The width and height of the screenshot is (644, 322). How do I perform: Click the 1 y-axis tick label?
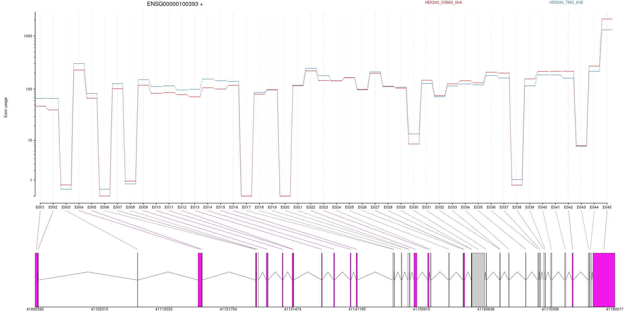(31, 180)
